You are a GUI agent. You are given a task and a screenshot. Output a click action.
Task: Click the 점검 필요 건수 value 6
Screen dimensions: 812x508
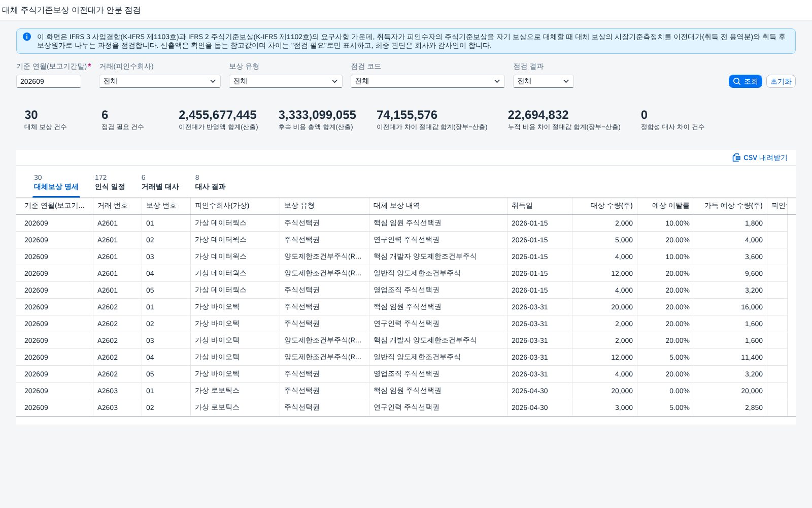point(105,115)
